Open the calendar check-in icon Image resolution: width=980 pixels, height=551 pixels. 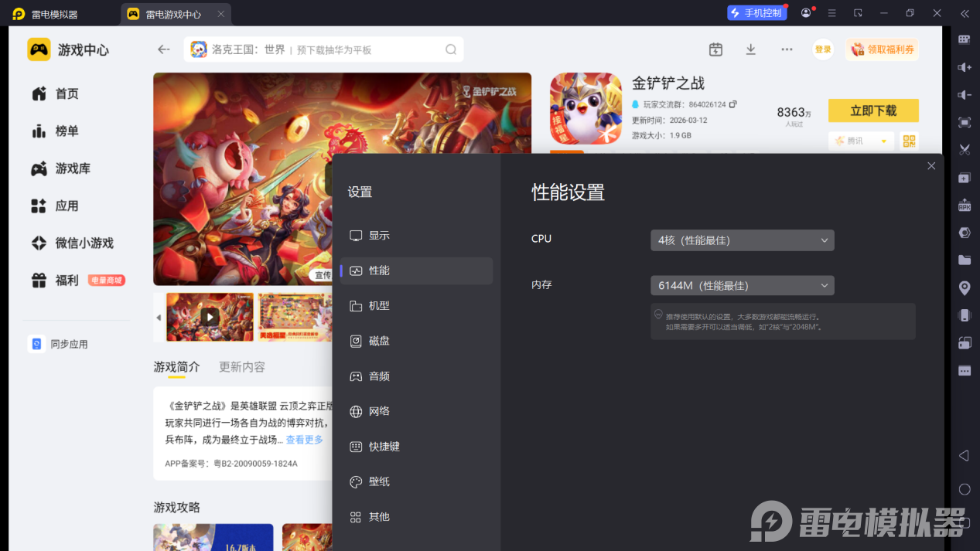715,49
